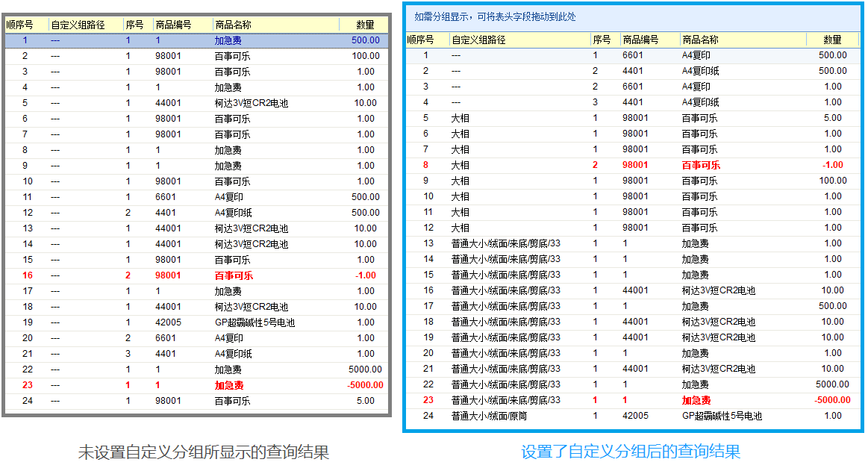
Task: Select row 22 加急费 5000.00 in left table
Action: pos(196,369)
